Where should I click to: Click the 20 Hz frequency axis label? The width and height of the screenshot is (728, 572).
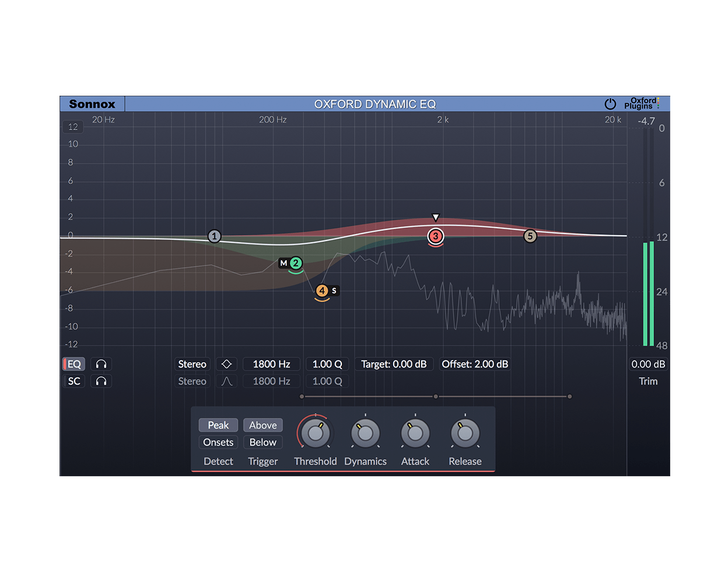103,120
